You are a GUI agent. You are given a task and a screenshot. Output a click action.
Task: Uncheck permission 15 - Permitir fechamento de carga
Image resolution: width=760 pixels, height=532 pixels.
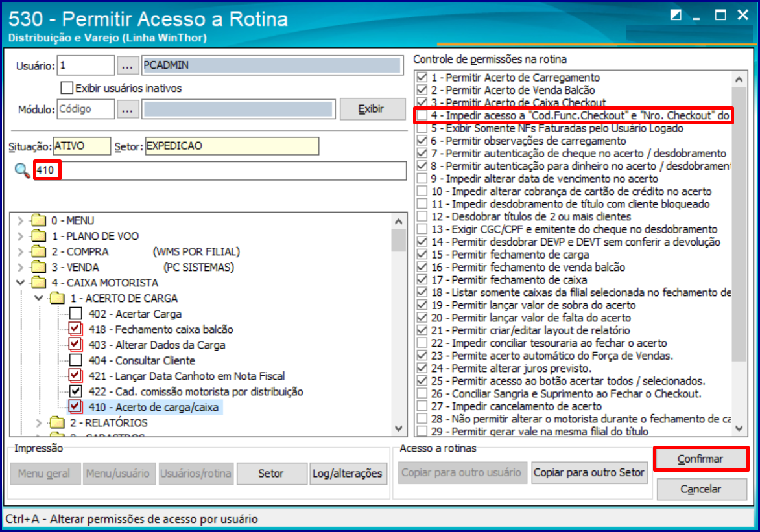click(422, 255)
